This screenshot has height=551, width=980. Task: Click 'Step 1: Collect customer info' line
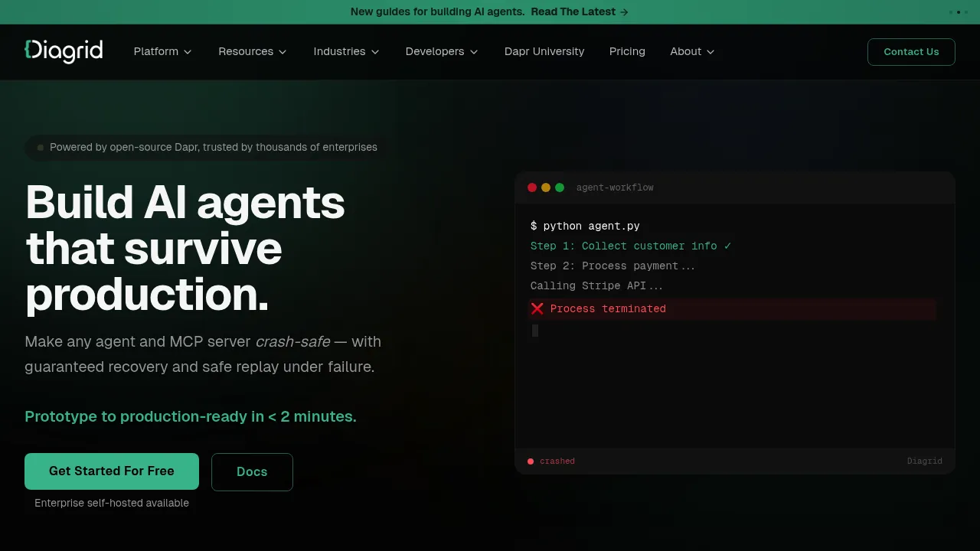[631, 246]
